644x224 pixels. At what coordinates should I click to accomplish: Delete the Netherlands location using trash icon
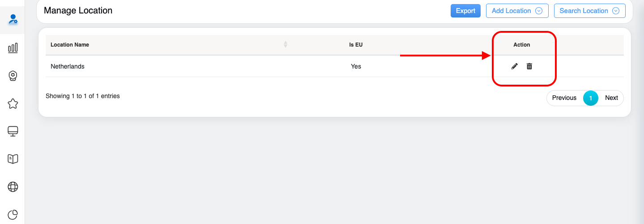click(529, 66)
